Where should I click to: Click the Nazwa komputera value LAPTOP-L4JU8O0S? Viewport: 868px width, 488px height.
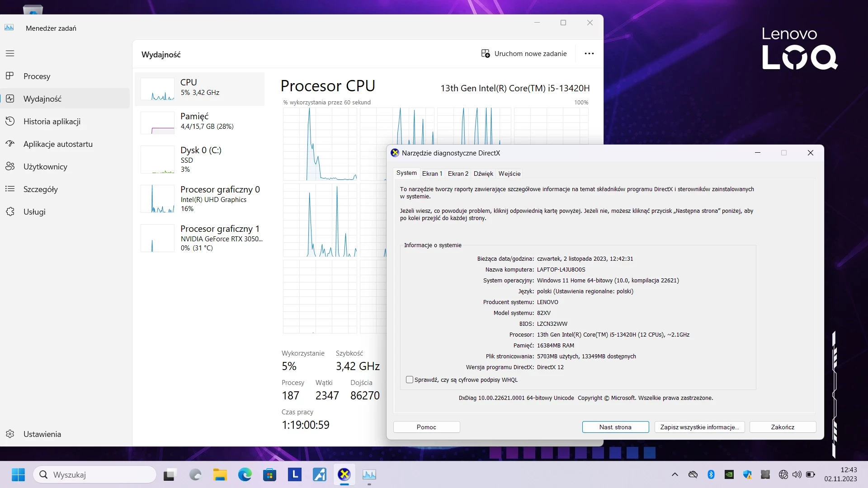(561, 270)
